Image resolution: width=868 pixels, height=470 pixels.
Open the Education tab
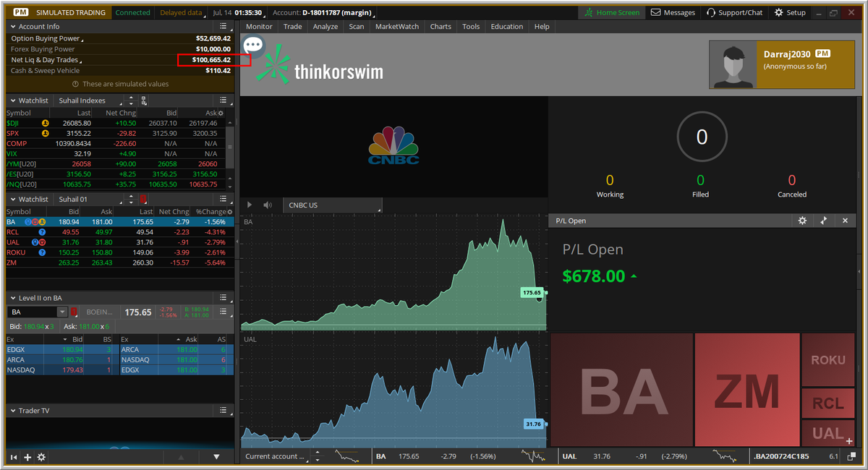coord(507,27)
